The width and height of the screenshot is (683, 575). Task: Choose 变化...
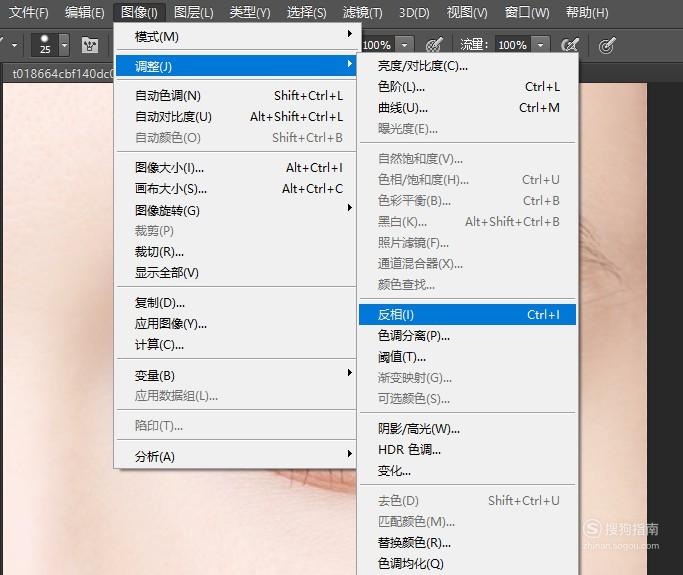(x=467, y=470)
